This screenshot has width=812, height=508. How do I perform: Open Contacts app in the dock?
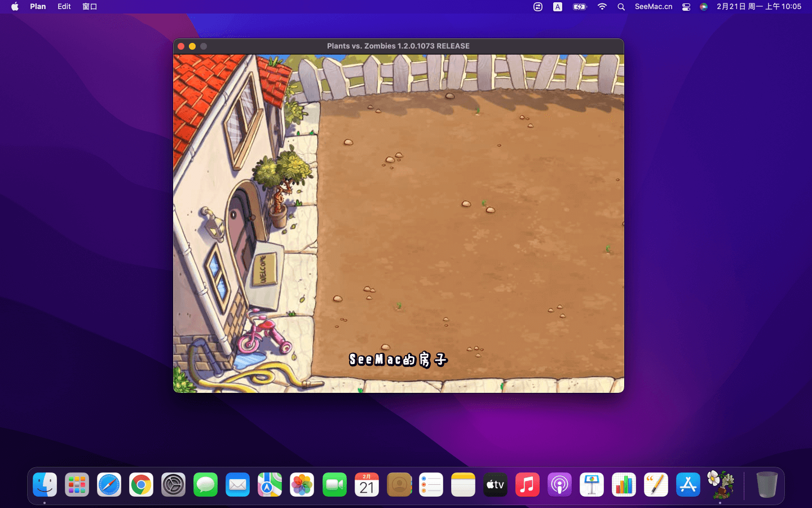tap(399, 485)
